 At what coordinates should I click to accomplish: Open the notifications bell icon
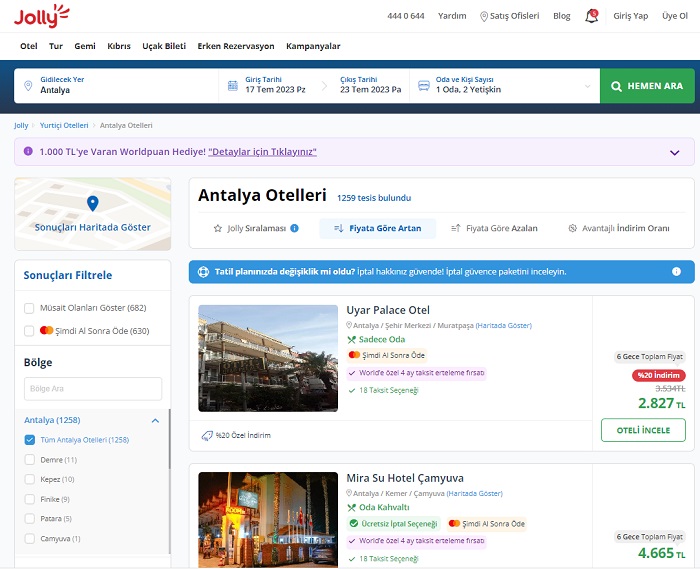pyautogui.click(x=592, y=16)
